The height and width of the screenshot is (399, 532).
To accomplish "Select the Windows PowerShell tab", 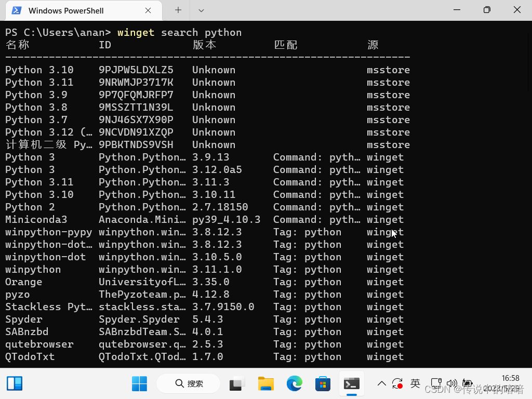I will click(84, 10).
